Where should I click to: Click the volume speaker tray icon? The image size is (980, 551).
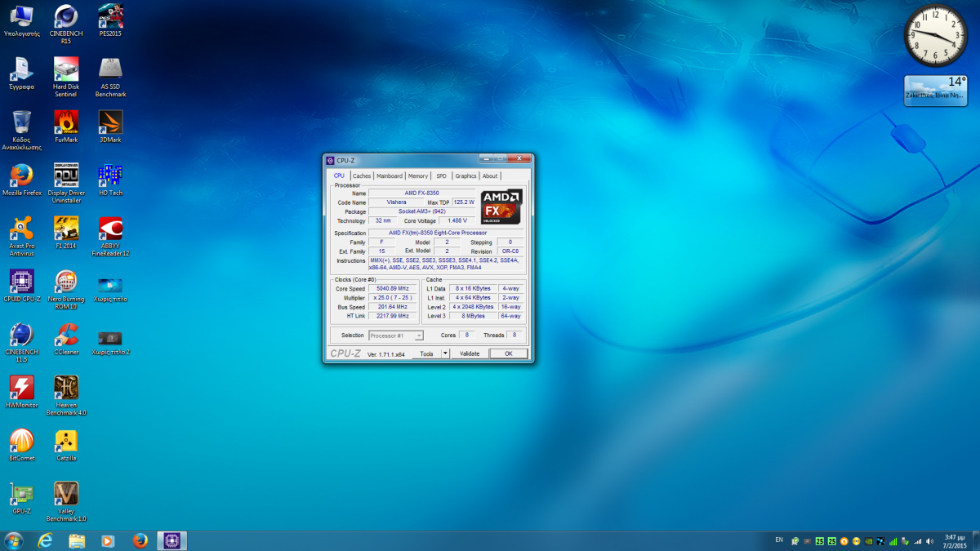pyautogui.click(x=929, y=541)
